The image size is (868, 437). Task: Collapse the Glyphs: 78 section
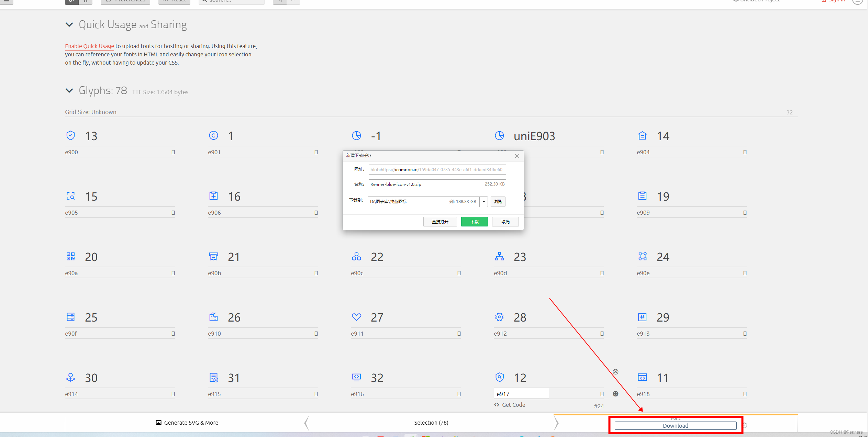click(69, 91)
